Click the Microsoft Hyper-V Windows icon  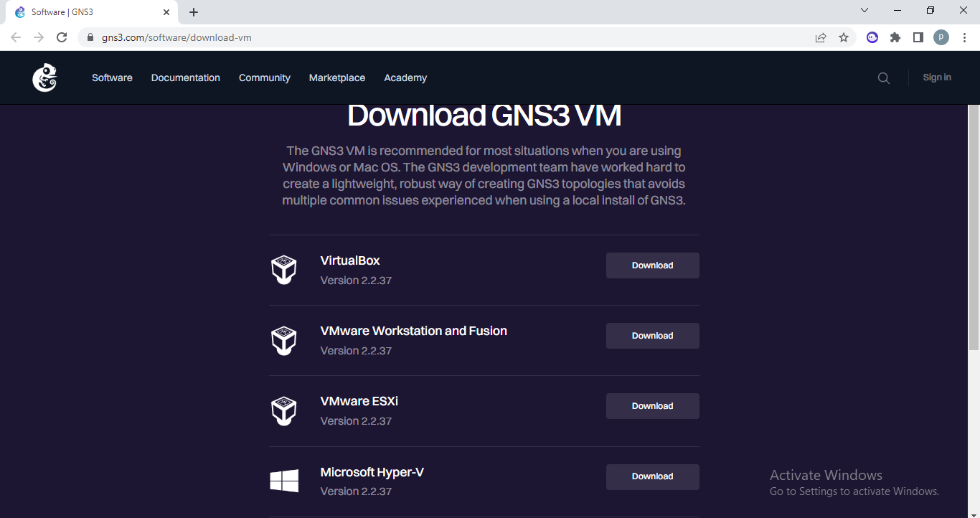pyautogui.click(x=284, y=480)
